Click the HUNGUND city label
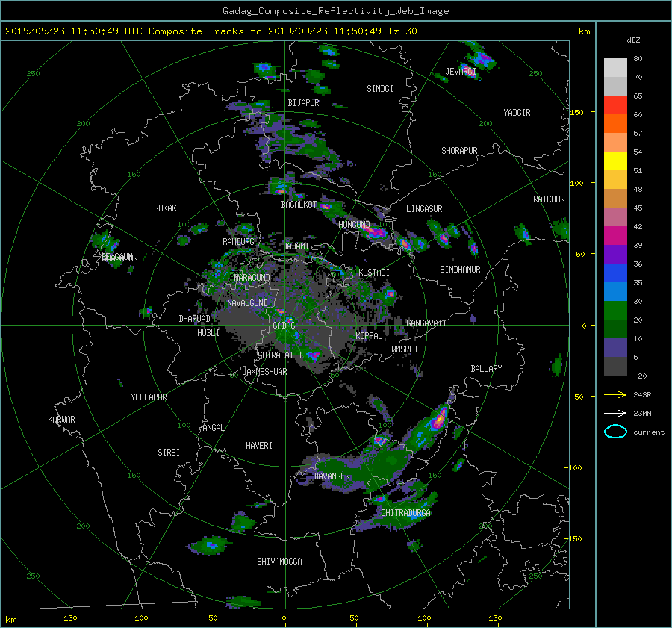Viewport: 672px width, 628px height. tap(354, 225)
